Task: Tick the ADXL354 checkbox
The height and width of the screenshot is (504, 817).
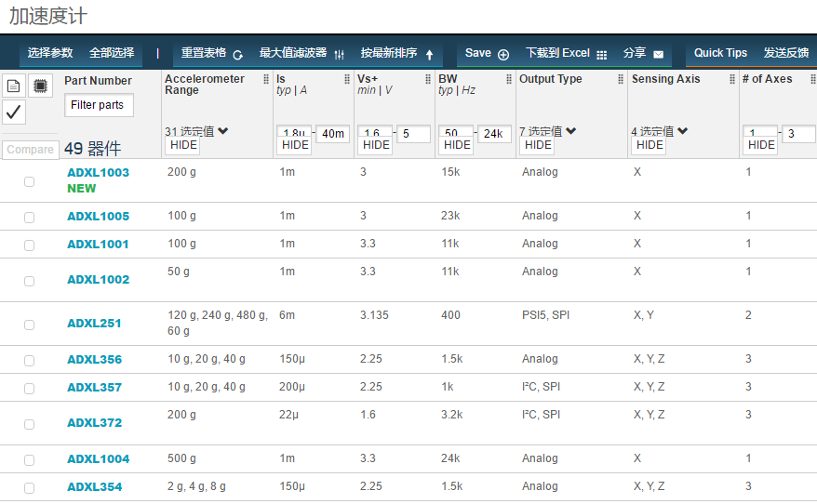Action: 29,488
